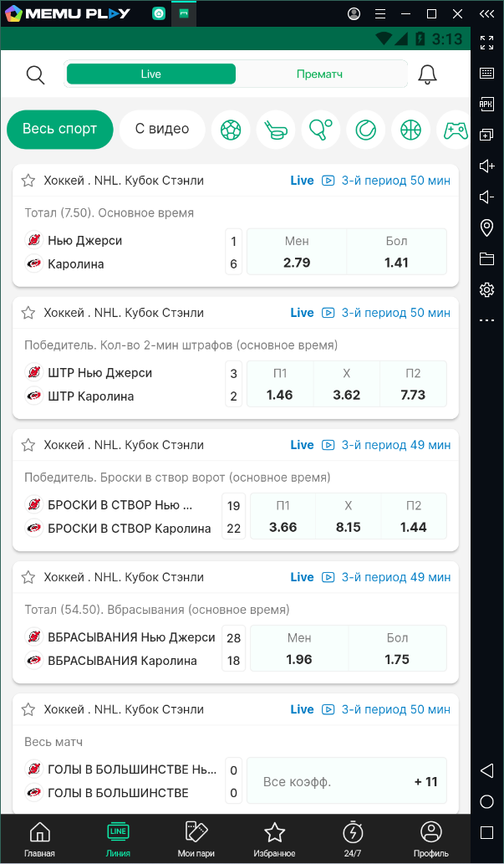Image resolution: width=504 pixels, height=864 pixels.
Task: Select the table tennis filter icon
Action: pos(321,130)
